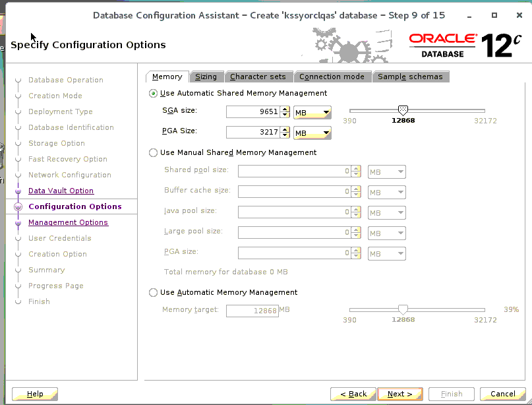Image resolution: width=532 pixels, height=405 pixels.
Task: Click the Management Options step bullet
Action: pyautogui.click(x=18, y=223)
